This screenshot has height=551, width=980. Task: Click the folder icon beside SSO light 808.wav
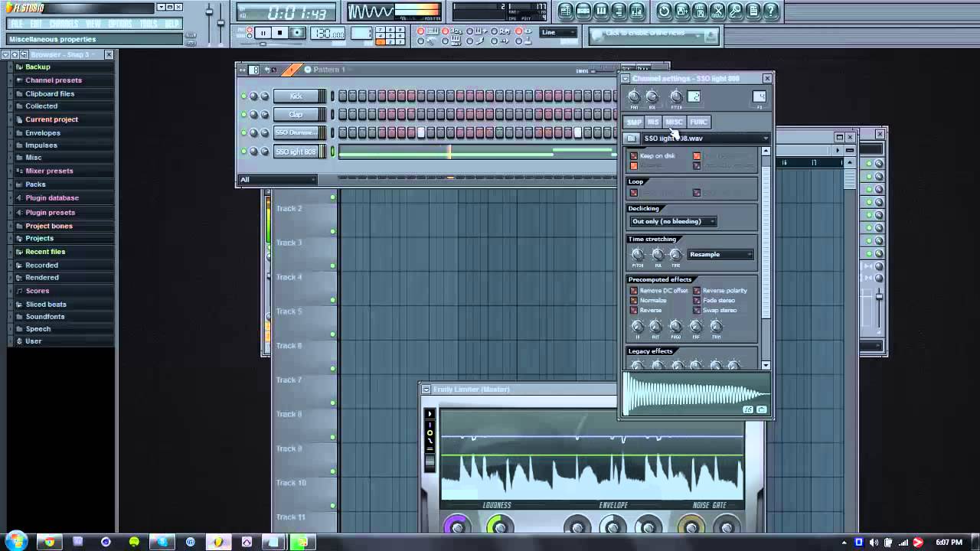631,139
